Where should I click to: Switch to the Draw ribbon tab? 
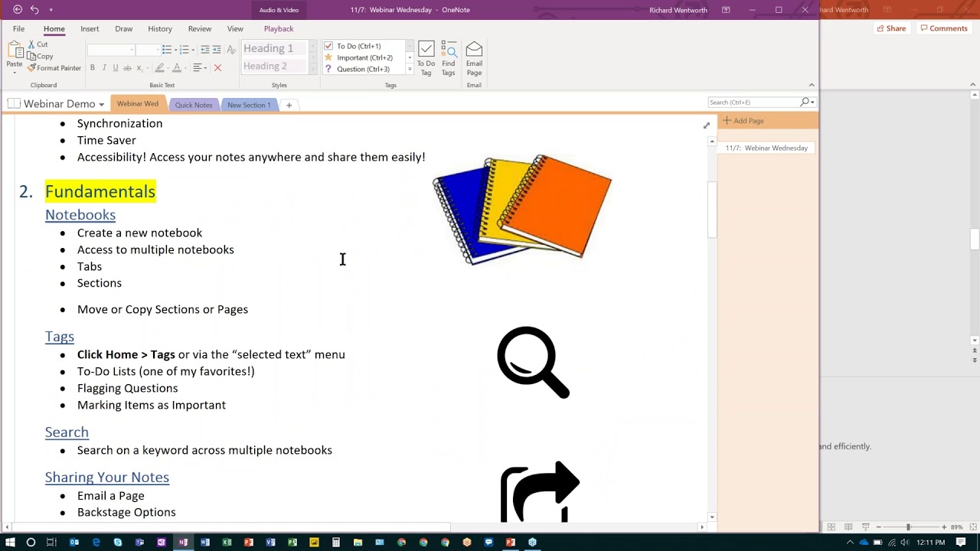123,28
